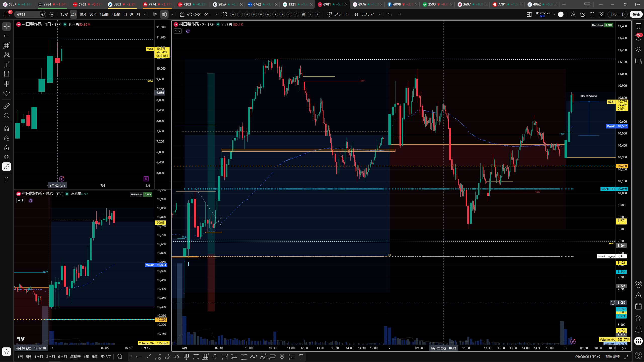Collapse the 15秒 chart indicator legend
644x362 pixels.
coord(20,201)
